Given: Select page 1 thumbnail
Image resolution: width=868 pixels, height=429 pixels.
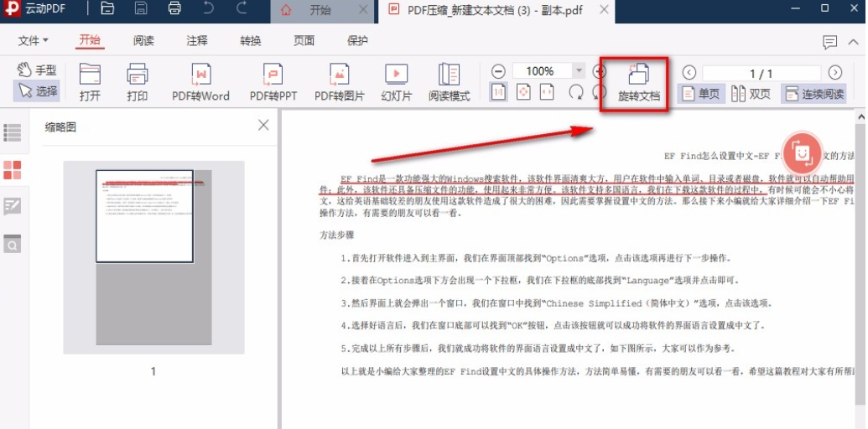Looking at the screenshot, I should click(x=154, y=257).
